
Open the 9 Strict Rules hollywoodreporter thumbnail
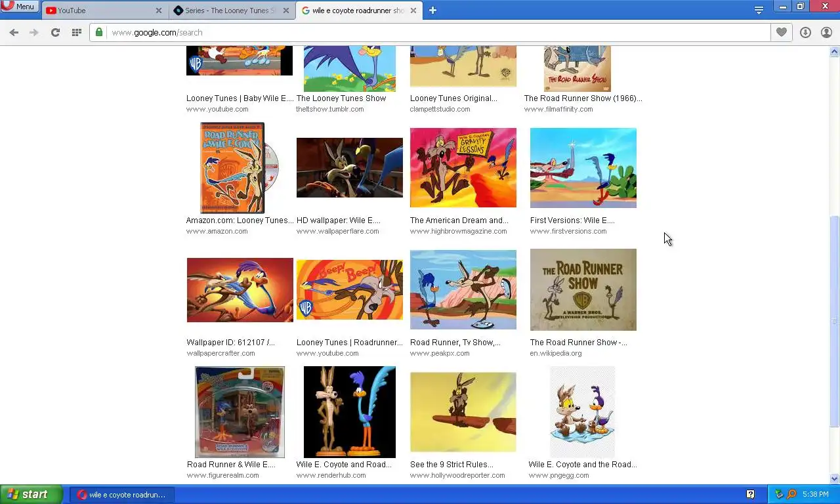[463, 412]
